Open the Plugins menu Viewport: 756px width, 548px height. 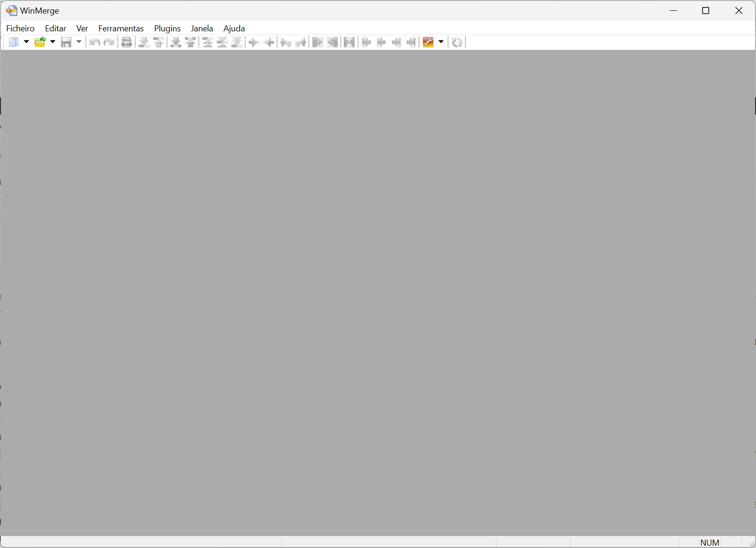[x=167, y=29]
